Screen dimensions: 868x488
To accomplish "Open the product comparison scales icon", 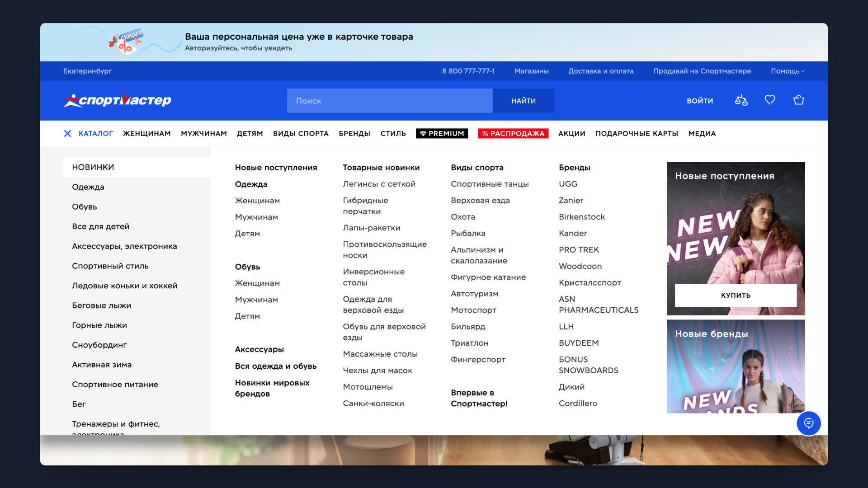I will click(x=741, y=100).
